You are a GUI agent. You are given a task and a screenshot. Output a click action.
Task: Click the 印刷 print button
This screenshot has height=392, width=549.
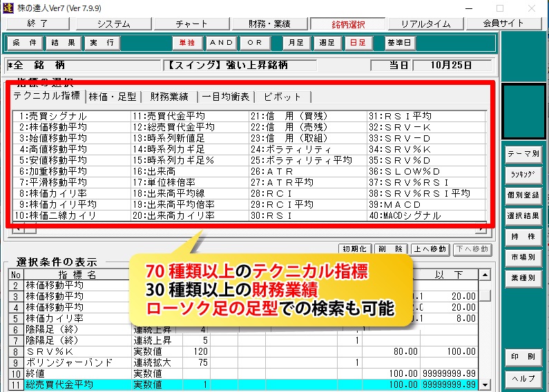point(523,357)
